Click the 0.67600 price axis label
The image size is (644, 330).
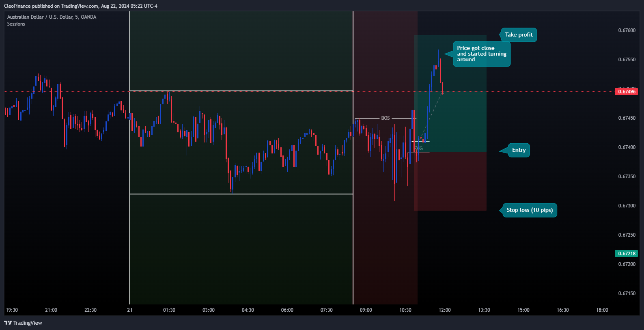pyautogui.click(x=627, y=30)
